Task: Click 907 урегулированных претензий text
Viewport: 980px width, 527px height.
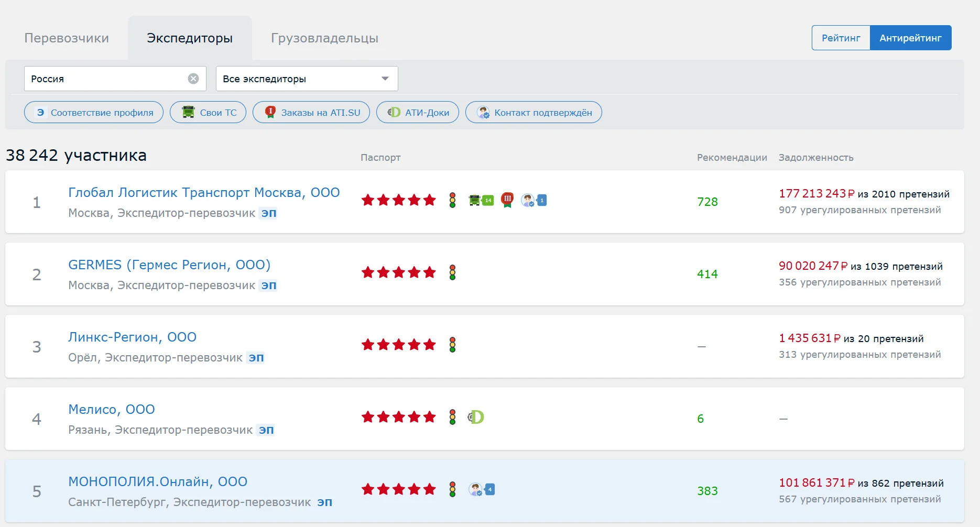Action: 860,210
